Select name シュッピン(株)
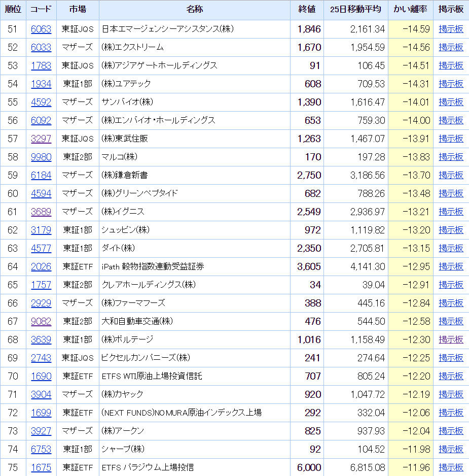 126,230
